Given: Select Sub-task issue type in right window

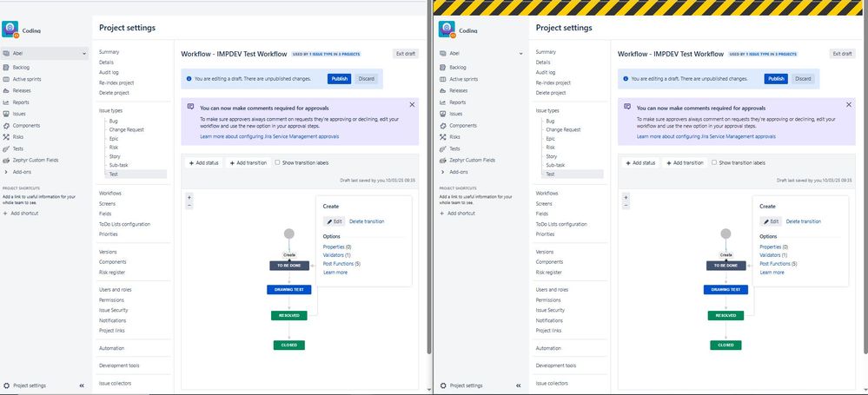Looking at the screenshot, I should 556,165.
